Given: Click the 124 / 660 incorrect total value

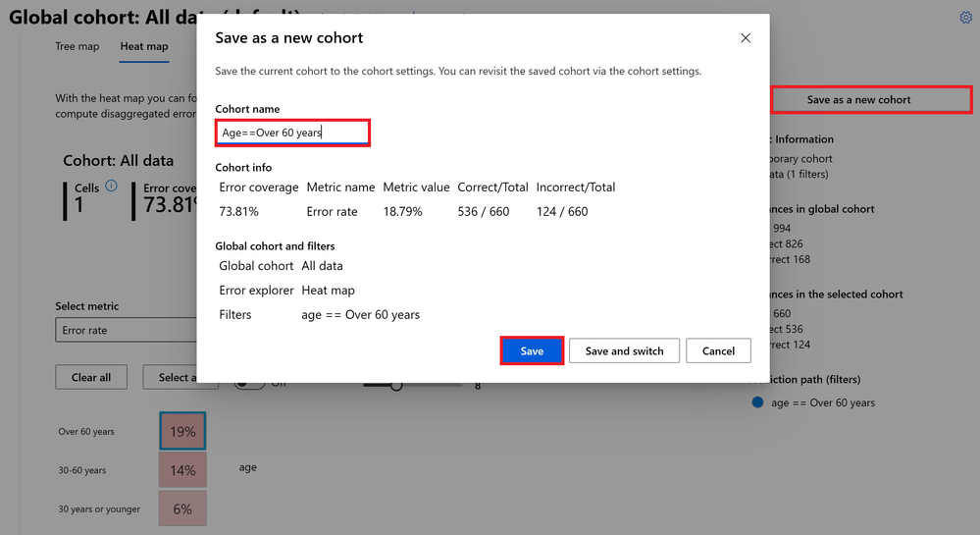Looking at the screenshot, I should click(x=562, y=211).
